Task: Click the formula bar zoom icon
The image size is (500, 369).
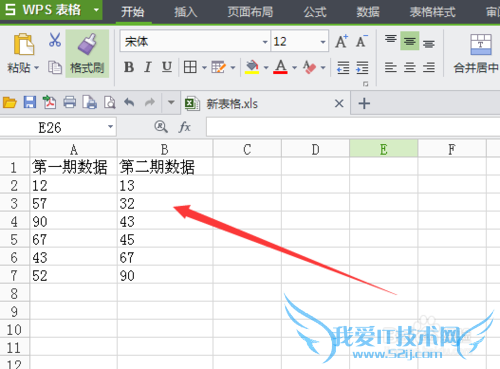Action: 161,127
